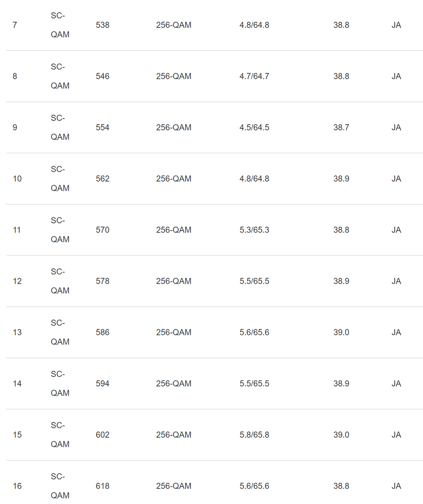Select channel number 16 cell
Image resolution: width=423 pixels, height=504 pixels.
click(17, 486)
